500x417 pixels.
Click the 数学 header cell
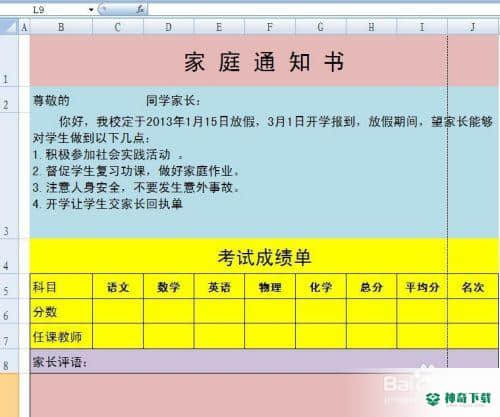[169, 286]
